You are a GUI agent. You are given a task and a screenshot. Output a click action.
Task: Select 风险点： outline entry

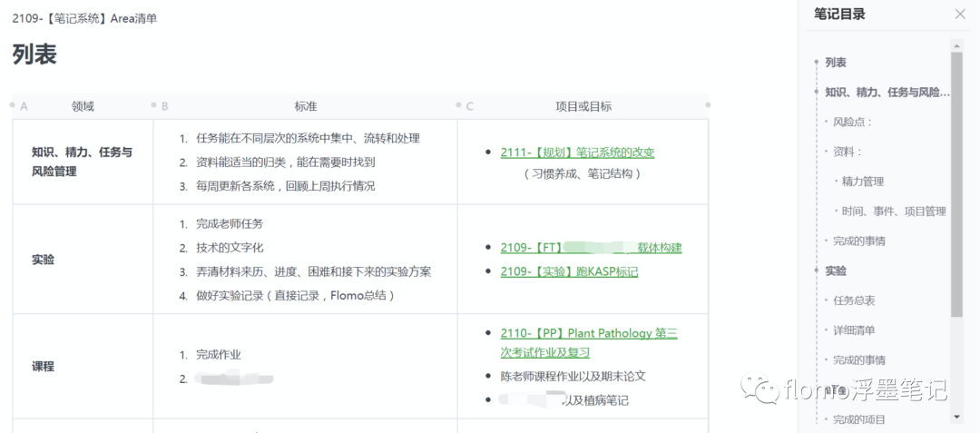tap(852, 122)
